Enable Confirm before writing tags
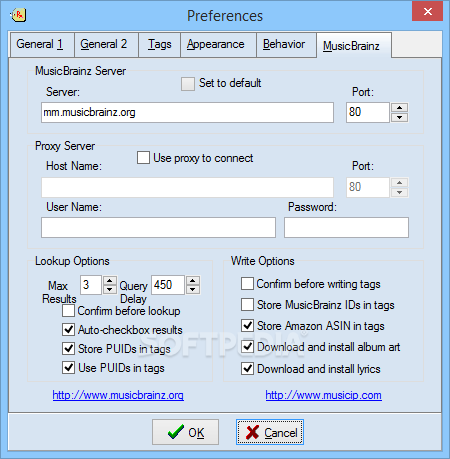Viewport: 450px width, 459px height. (x=247, y=284)
